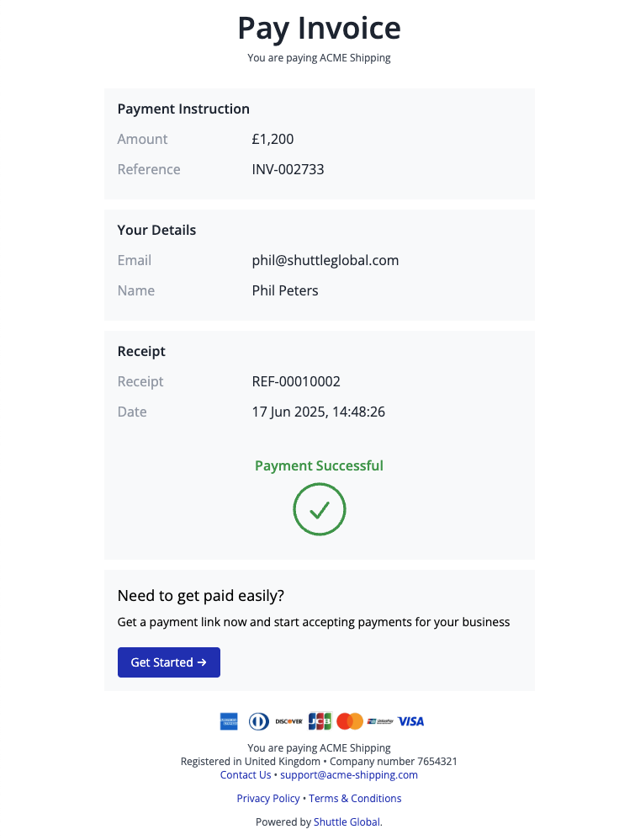Viewport: 635px width, 840px height.
Task: Click the UnionPay card logo
Action: point(380,721)
